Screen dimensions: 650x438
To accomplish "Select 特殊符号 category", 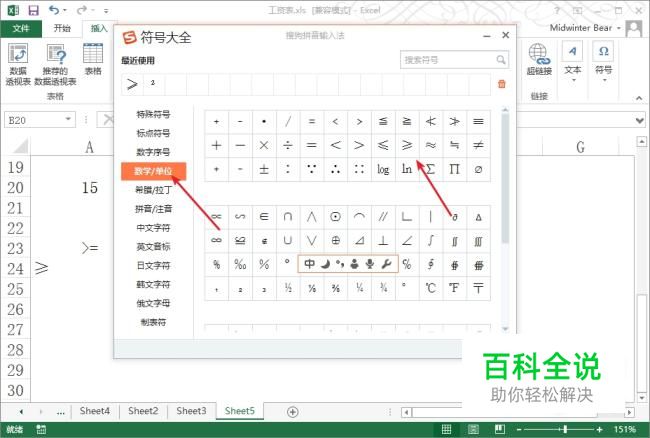I will (153, 114).
